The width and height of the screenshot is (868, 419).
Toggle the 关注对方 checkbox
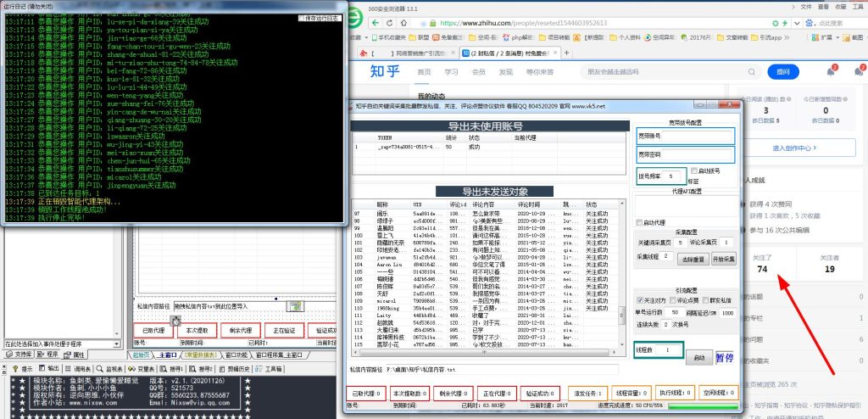click(639, 300)
